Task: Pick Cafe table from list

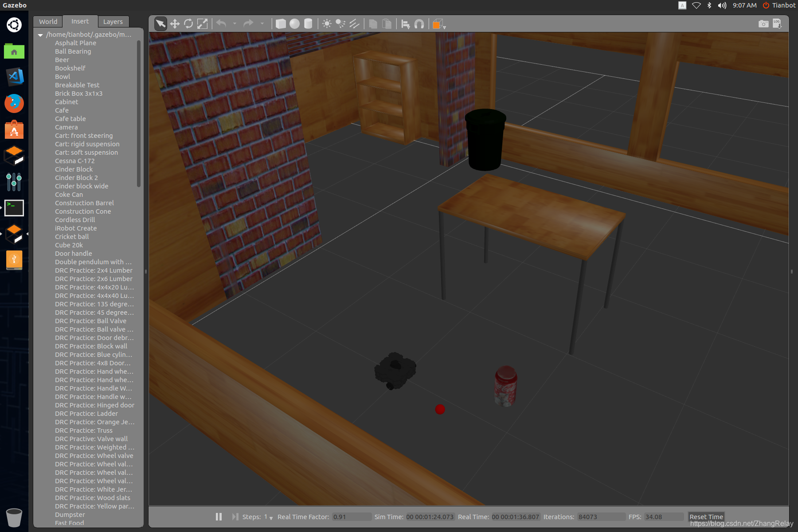Action: point(70,119)
